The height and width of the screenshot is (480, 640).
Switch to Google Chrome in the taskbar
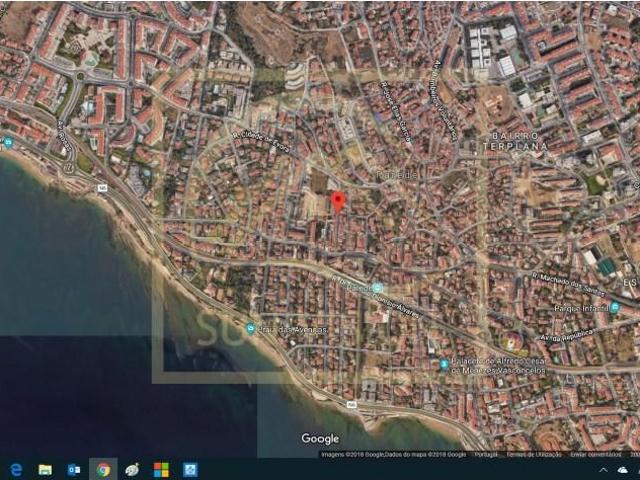coord(103,469)
